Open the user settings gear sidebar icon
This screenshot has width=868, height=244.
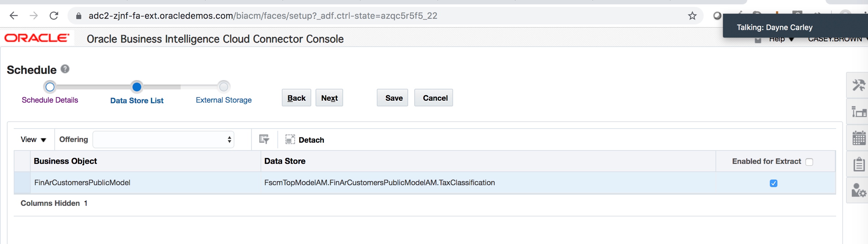[x=858, y=190]
